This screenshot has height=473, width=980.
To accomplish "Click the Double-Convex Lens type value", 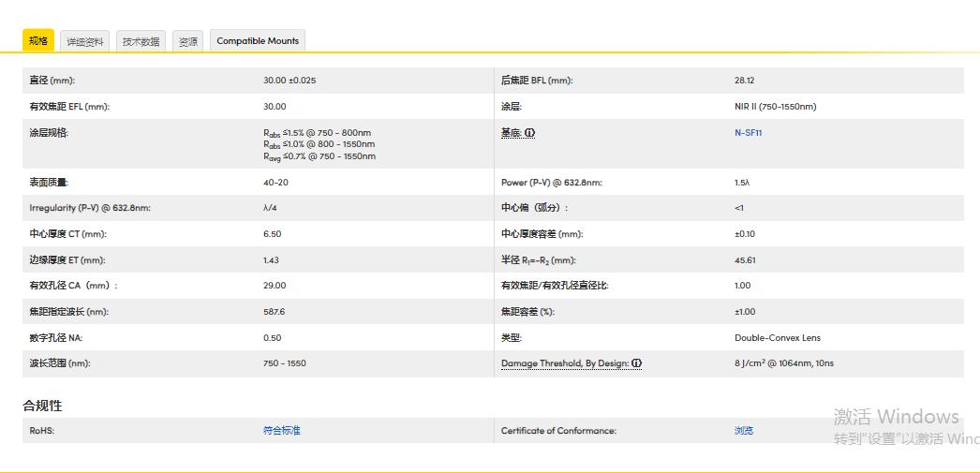I will point(777,337).
